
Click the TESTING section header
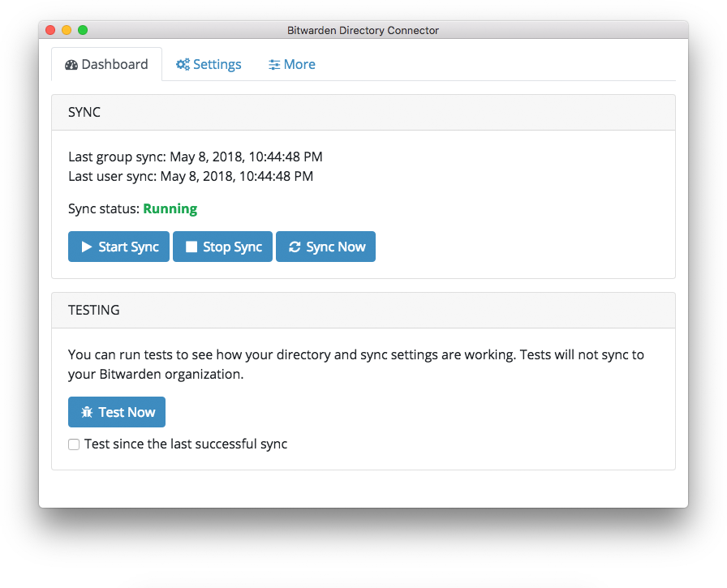[x=94, y=310]
